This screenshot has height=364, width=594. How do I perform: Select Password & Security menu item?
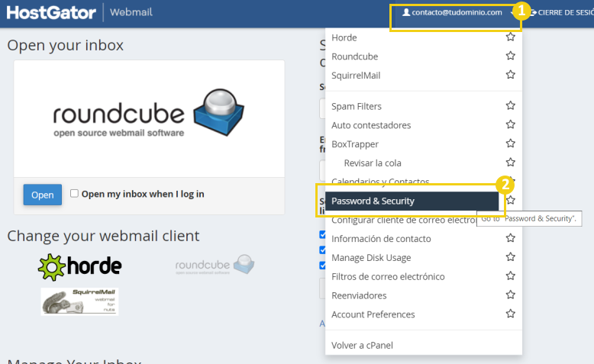click(x=412, y=201)
